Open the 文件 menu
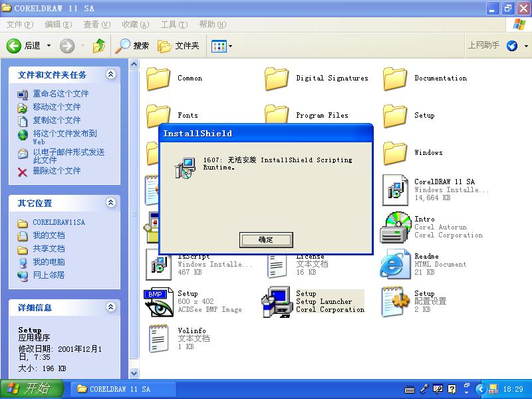This screenshot has width=532, height=399. 20,25
